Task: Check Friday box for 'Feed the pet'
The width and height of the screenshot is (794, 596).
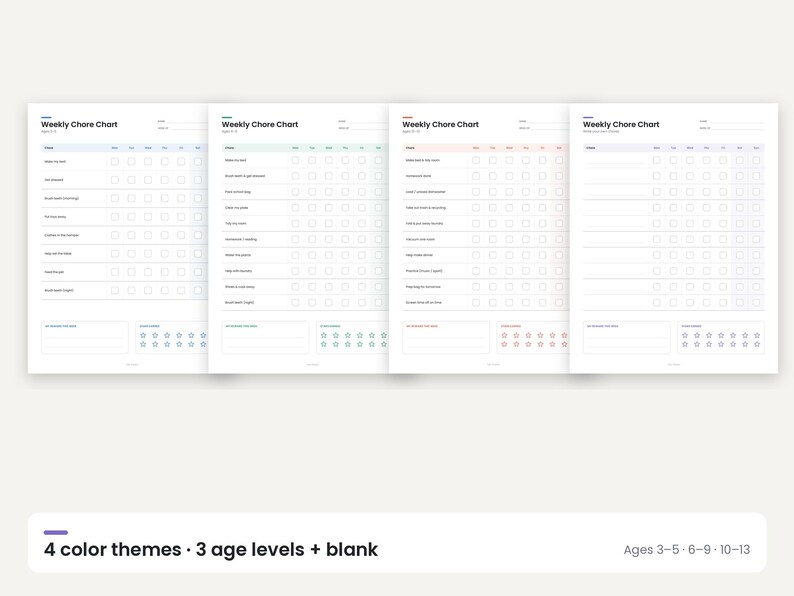Action: [181, 272]
